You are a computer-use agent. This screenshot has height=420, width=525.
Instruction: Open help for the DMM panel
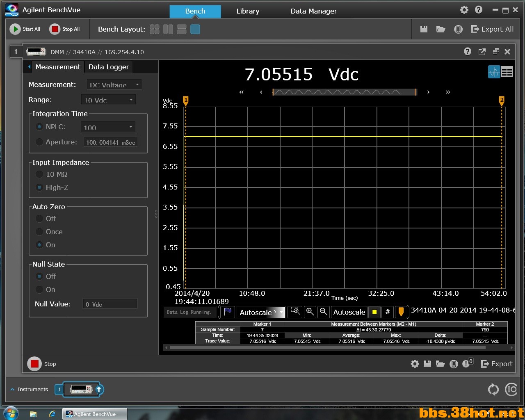[468, 51]
